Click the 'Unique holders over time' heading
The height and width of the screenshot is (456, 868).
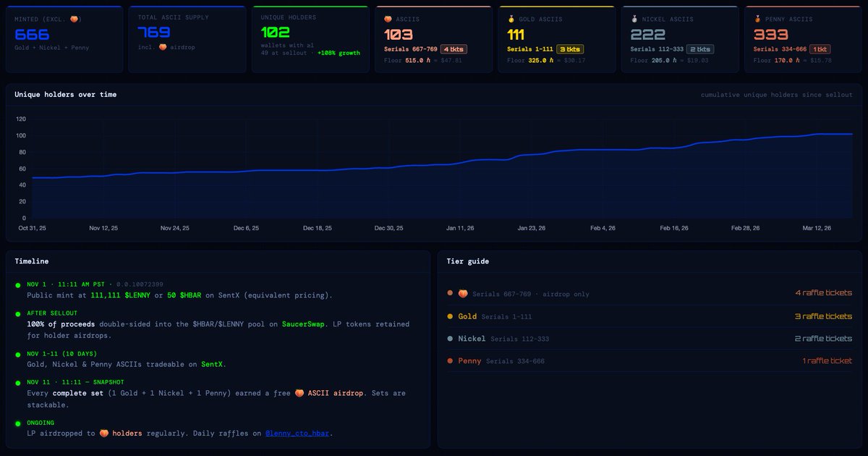tap(66, 94)
